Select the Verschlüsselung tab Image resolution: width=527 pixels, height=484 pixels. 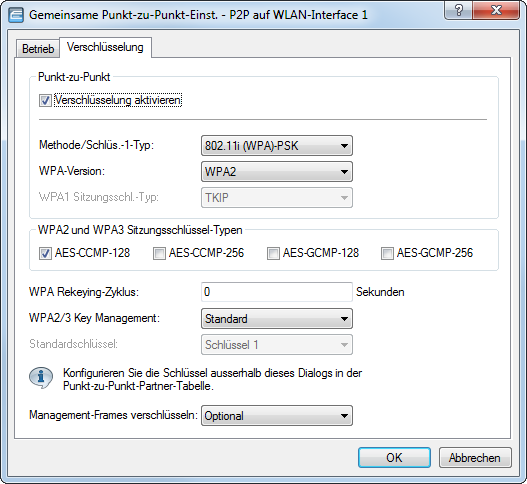click(x=105, y=47)
